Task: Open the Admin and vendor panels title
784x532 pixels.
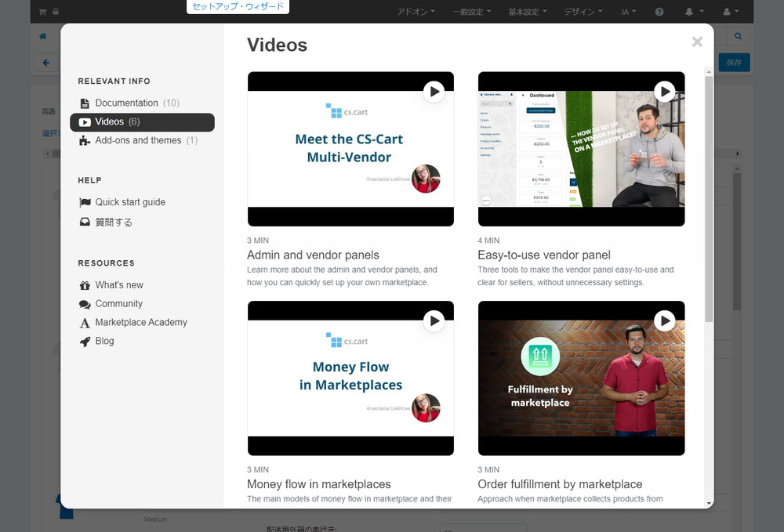Action: coord(313,255)
